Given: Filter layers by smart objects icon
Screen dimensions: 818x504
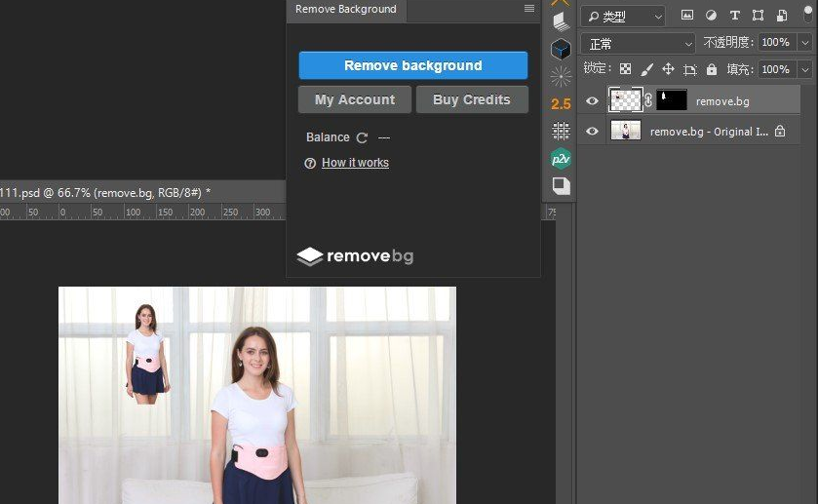Looking at the screenshot, I should coord(782,16).
